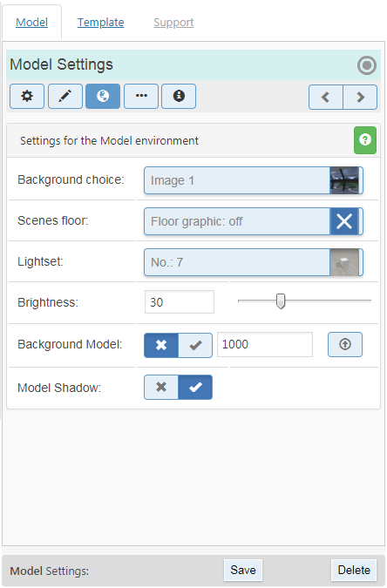Image resolution: width=387 pixels, height=588 pixels.
Task: Enable Model Shadow checkmark toggle
Action: point(195,387)
